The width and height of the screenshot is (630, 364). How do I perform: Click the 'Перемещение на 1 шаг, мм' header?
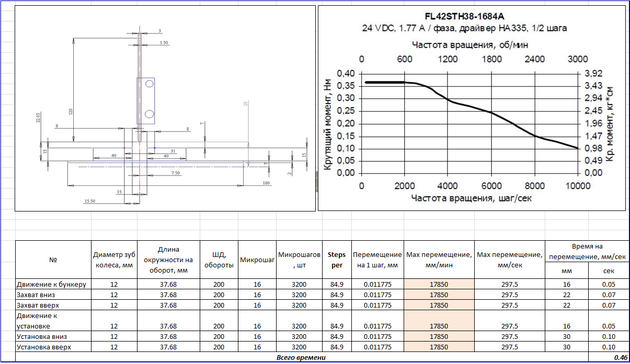pos(377,260)
